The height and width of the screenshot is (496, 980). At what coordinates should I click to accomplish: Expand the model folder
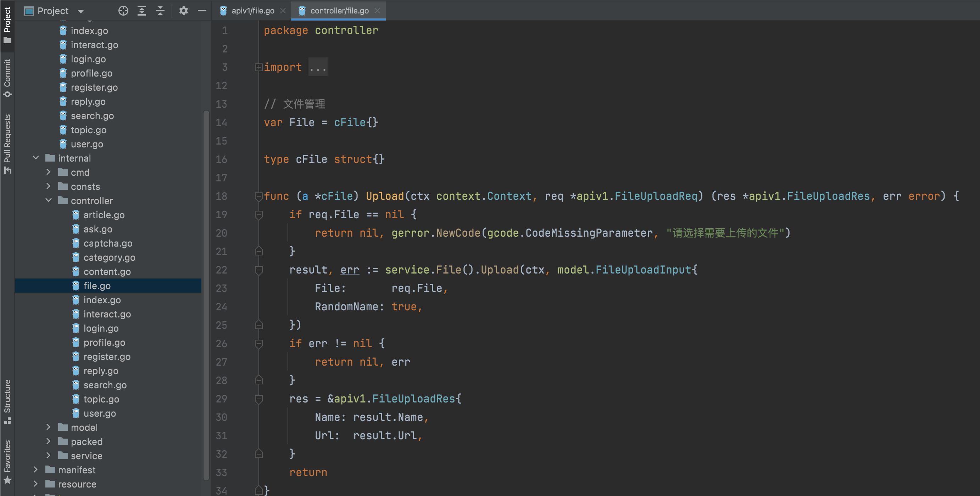click(x=48, y=427)
